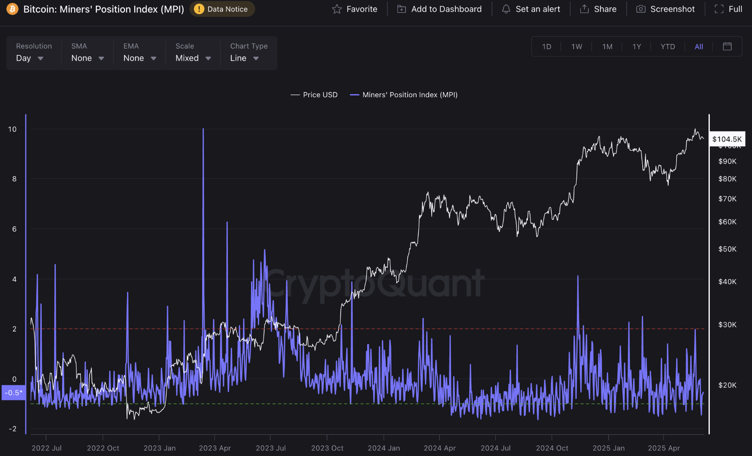Click the Add to Dashboard folder icon
752x456 pixels.
click(x=401, y=9)
